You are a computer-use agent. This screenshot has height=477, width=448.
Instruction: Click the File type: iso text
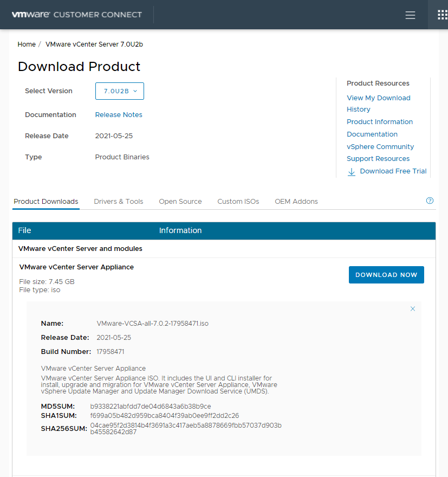[40, 290]
